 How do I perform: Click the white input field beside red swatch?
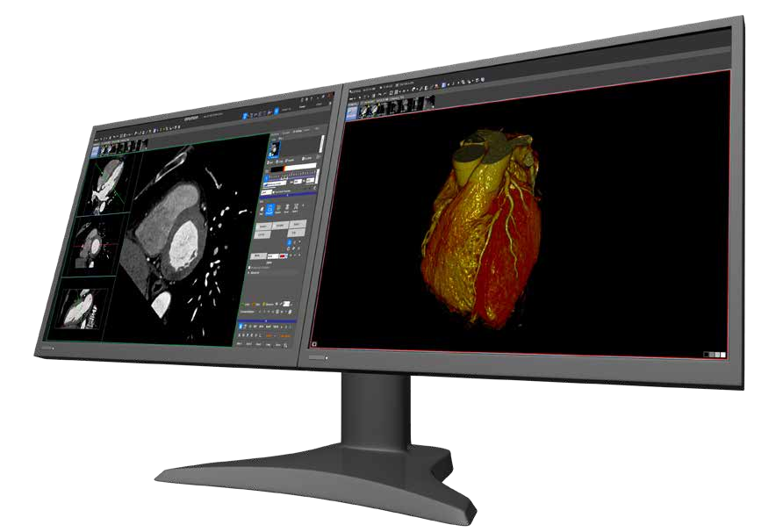(x=273, y=256)
